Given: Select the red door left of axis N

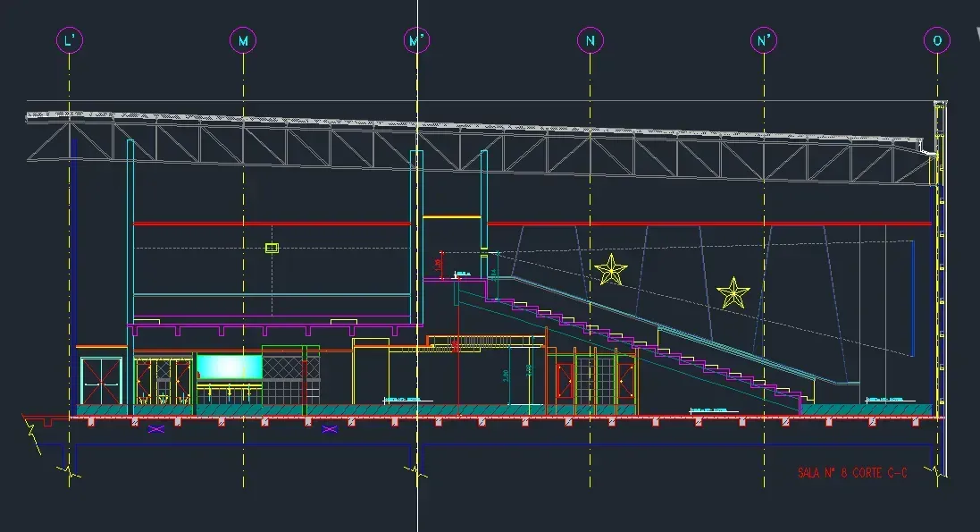Looking at the screenshot, I should pos(565,381).
